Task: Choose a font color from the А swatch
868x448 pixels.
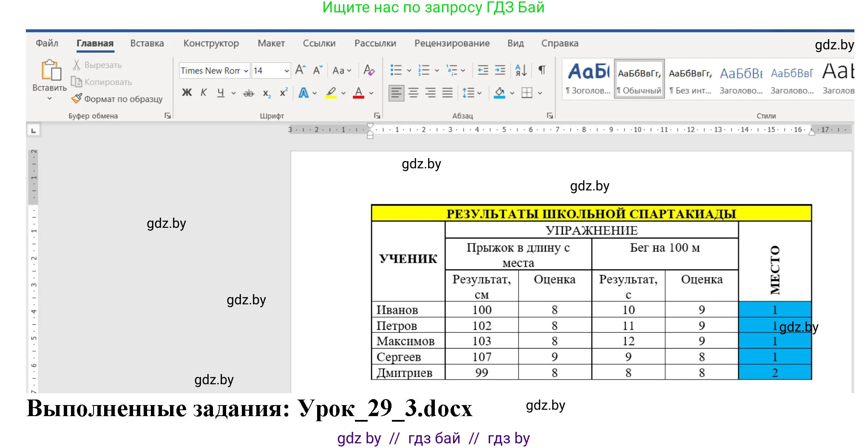Action: 358,93
